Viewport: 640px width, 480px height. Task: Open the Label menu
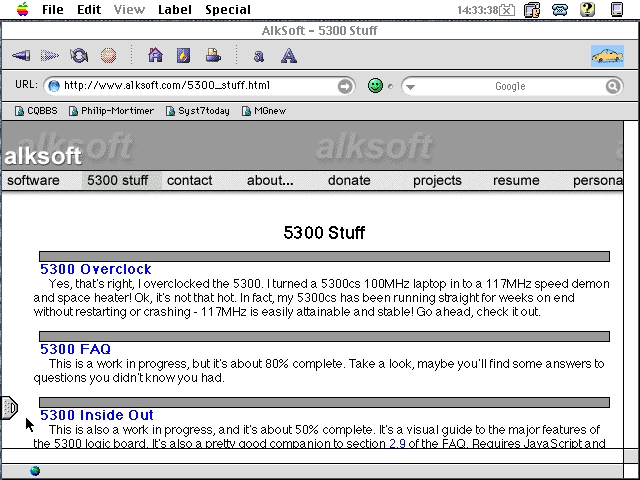(175, 9)
